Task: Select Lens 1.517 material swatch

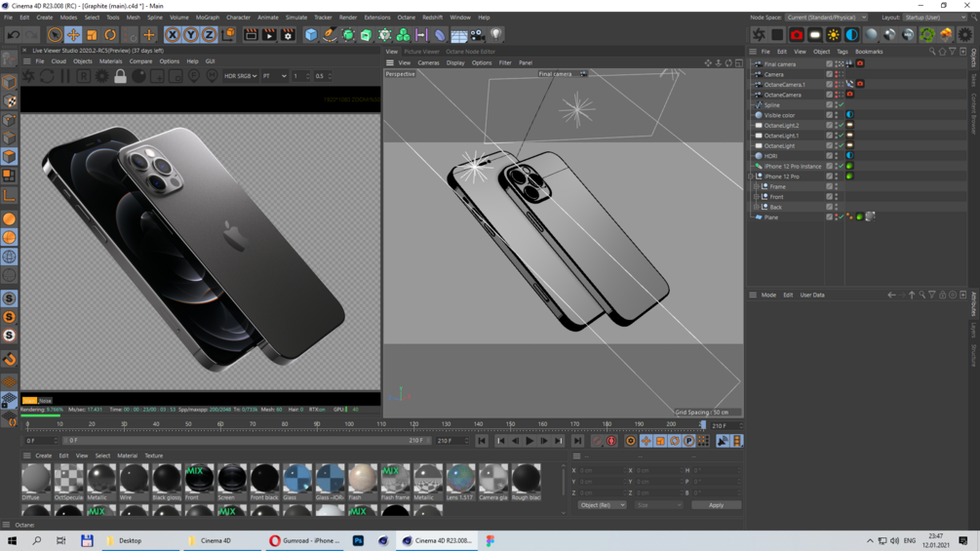Action: [x=460, y=482]
